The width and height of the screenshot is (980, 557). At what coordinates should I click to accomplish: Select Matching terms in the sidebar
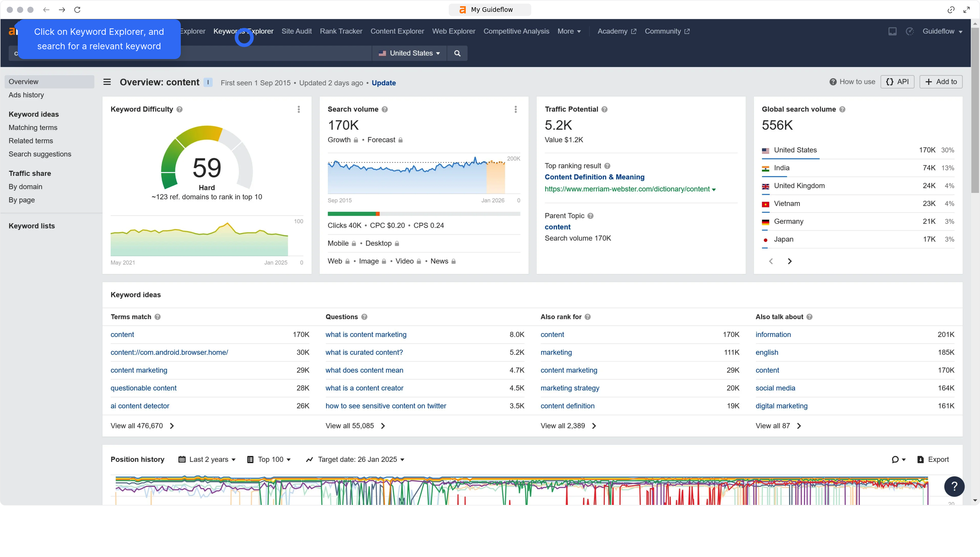(x=32, y=127)
